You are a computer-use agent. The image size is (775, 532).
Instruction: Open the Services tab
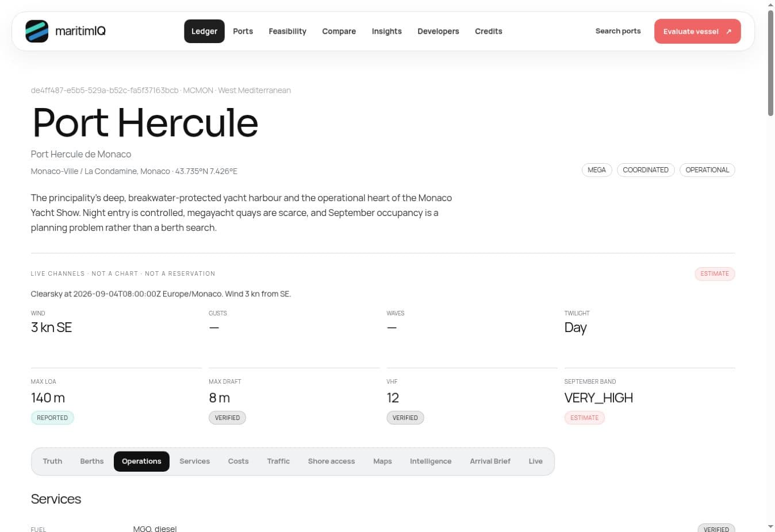pos(194,461)
